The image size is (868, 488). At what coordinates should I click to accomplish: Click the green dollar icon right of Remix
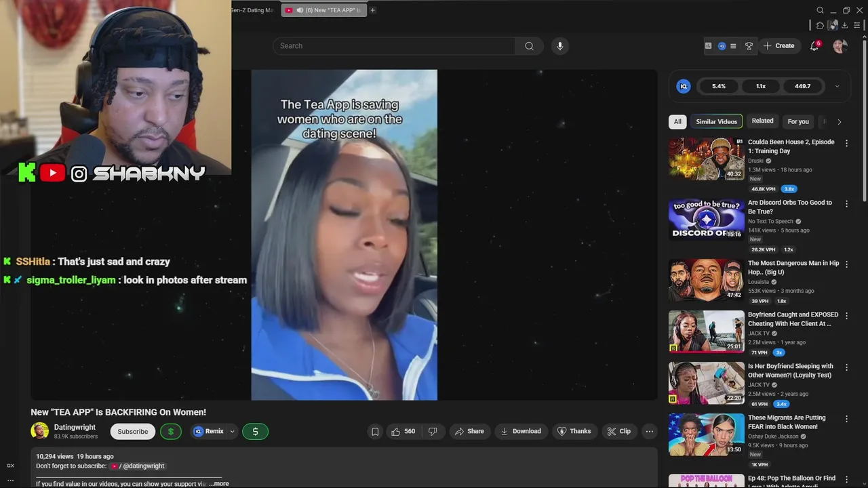255,431
